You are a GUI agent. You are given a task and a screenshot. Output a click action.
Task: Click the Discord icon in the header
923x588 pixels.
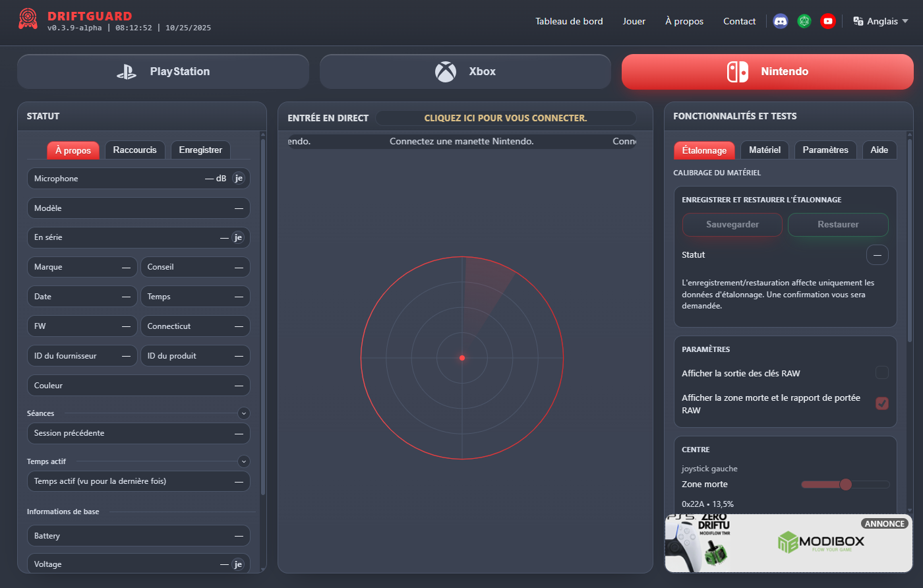[780, 21]
